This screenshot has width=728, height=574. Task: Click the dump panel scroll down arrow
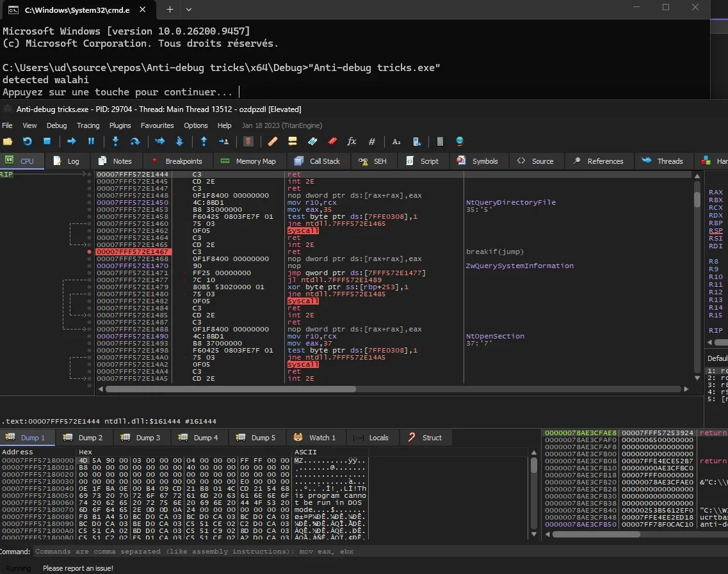click(534, 534)
